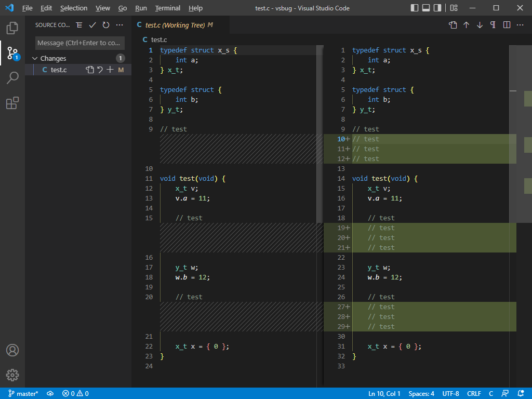Open the Explorer view in activity bar
This screenshot has height=399, width=532.
pos(12,28)
